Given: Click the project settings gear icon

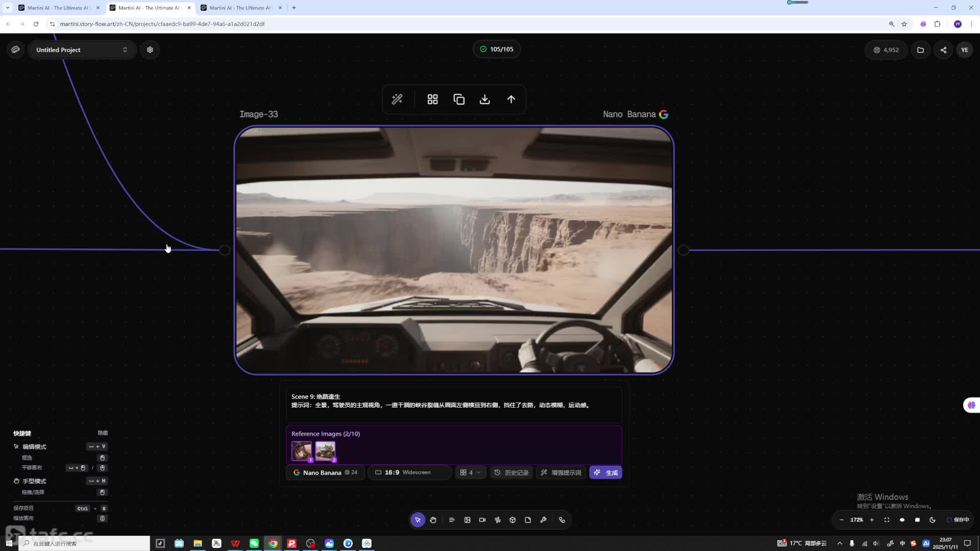Looking at the screenshot, I should pos(150,50).
